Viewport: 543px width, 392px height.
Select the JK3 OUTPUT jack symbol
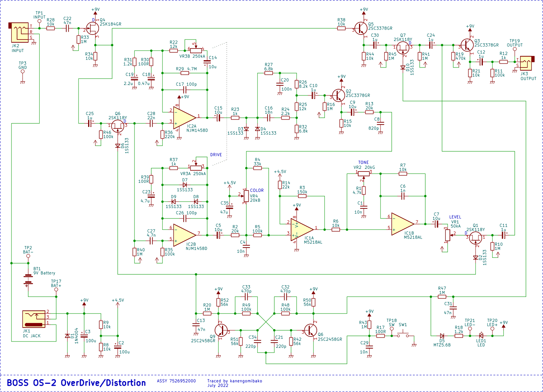(527, 63)
